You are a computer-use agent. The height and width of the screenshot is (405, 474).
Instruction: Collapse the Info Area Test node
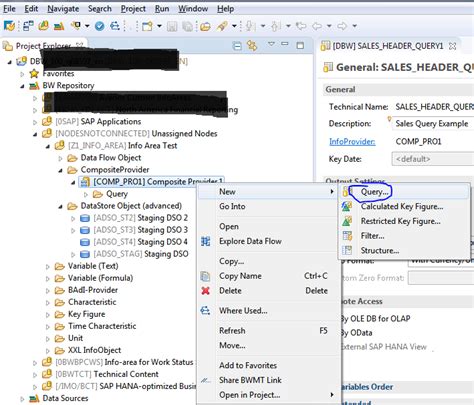coord(48,146)
